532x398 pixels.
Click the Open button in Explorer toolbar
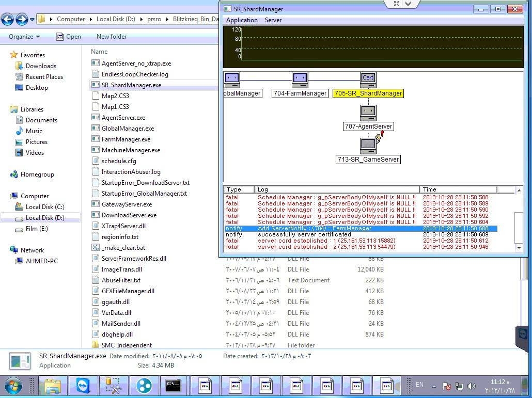coord(69,37)
